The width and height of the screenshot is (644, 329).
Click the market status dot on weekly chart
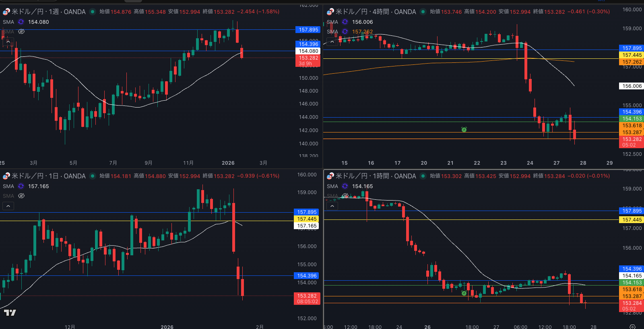click(x=93, y=12)
